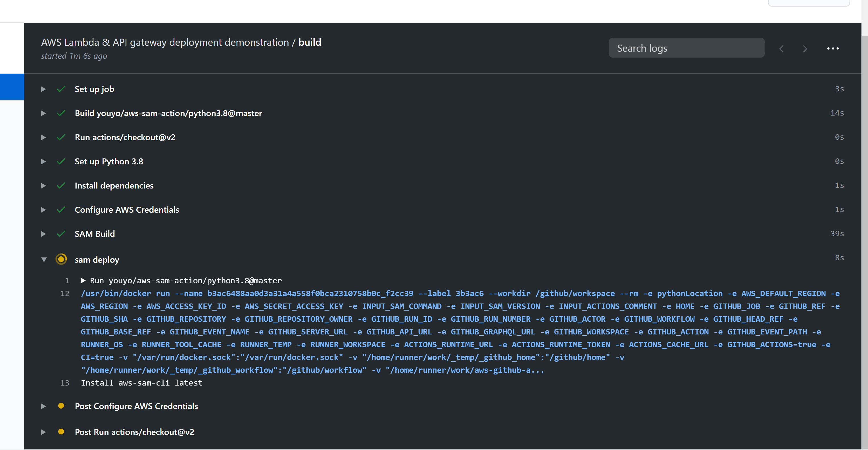The width and height of the screenshot is (868, 450).
Task: Click the green check next to SAM Build
Action: [61, 233]
